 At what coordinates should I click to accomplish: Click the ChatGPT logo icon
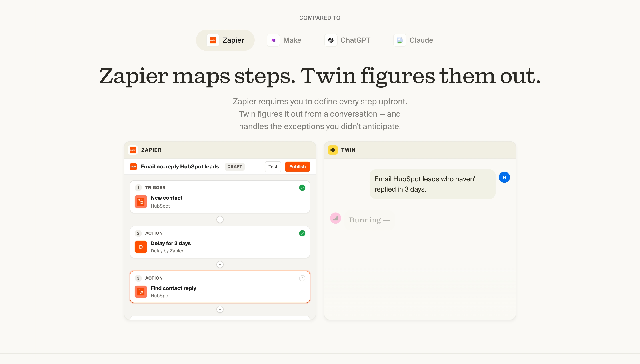point(331,40)
